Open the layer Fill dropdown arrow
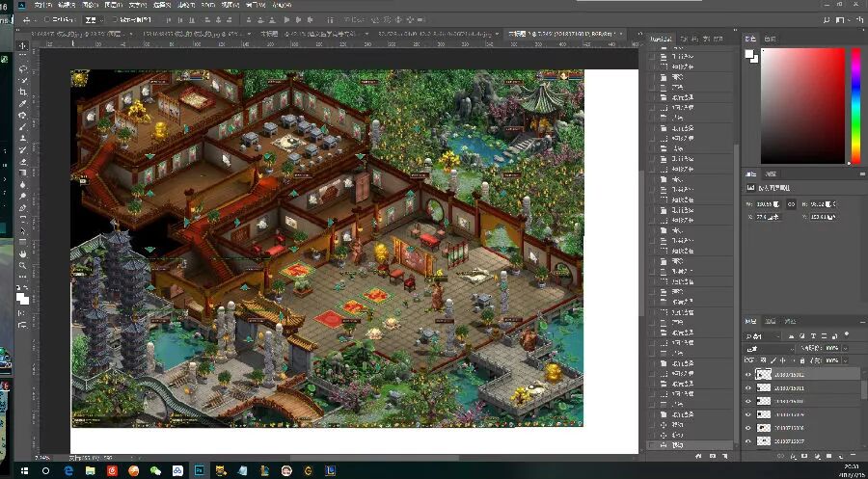Image resolution: width=868 pixels, height=479 pixels. pyautogui.click(x=845, y=360)
